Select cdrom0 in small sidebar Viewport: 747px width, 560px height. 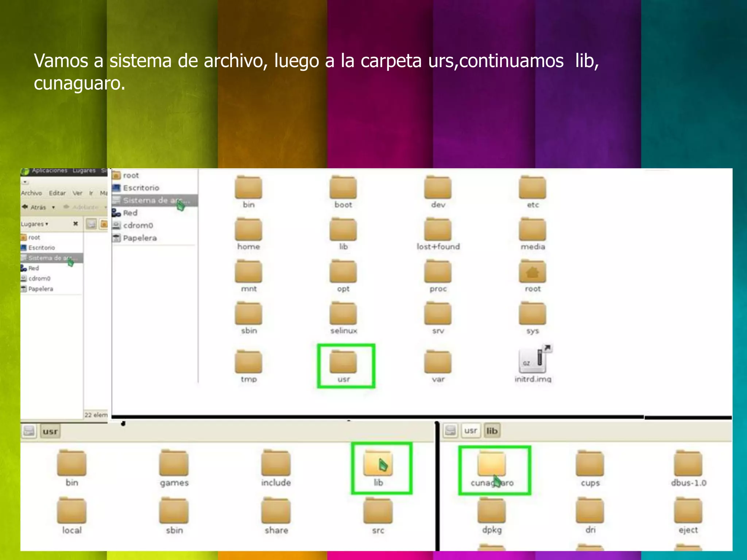(52, 279)
